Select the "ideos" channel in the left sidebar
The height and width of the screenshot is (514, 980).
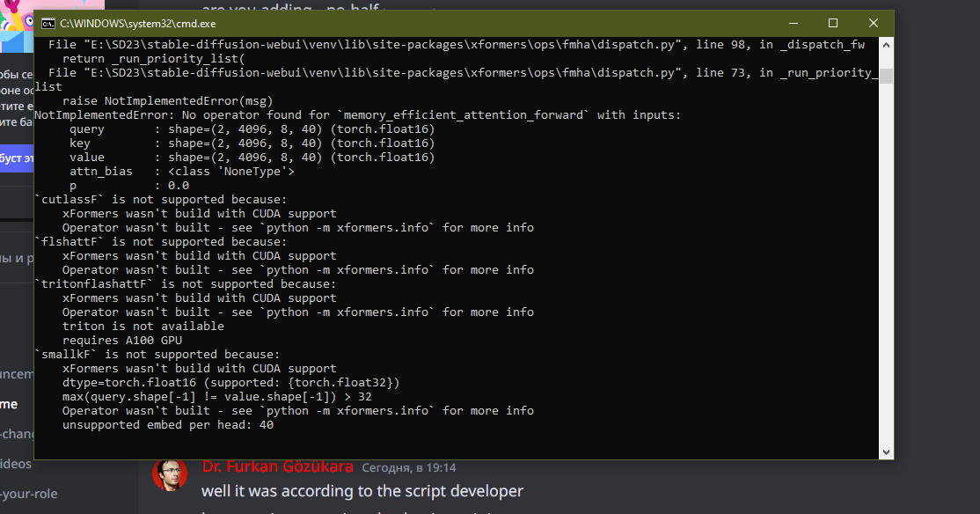(14, 463)
